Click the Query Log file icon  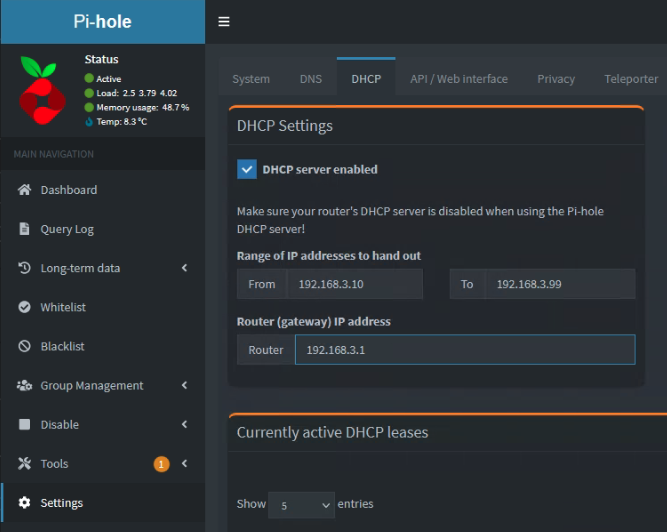tap(24, 229)
